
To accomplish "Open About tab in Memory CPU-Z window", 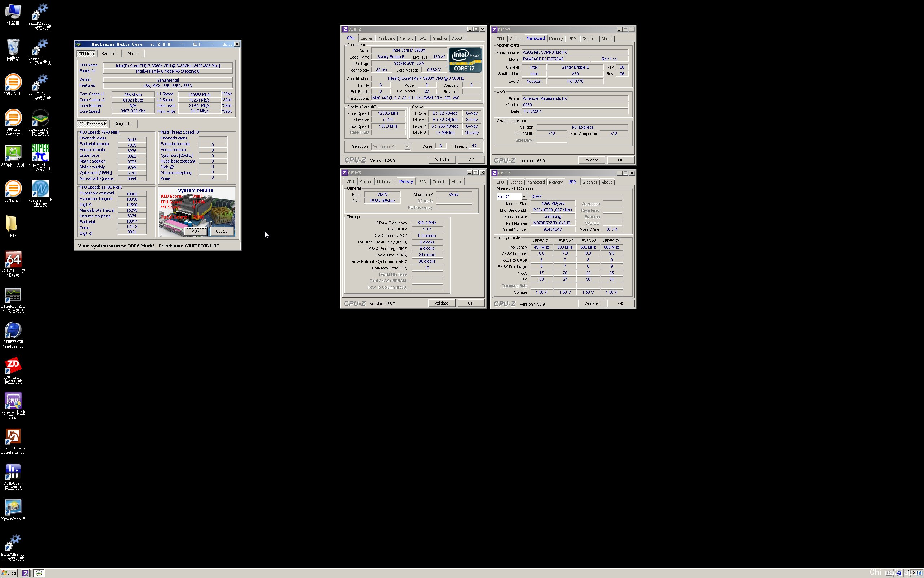I will coord(457,182).
